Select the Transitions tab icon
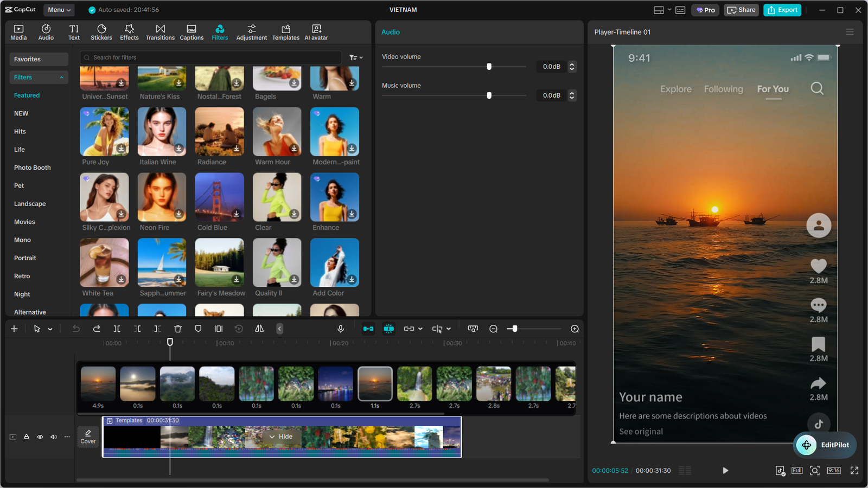The image size is (868, 488). click(x=160, y=31)
